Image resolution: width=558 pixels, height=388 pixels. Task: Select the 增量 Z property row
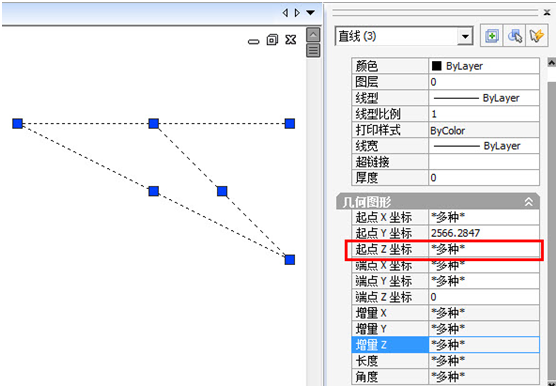[x=445, y=345]
